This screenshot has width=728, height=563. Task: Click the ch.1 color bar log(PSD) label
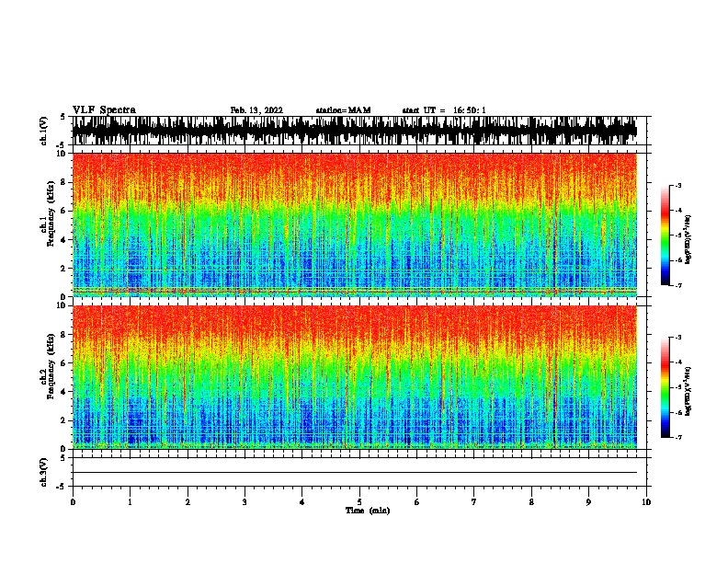tap(688, 240)
